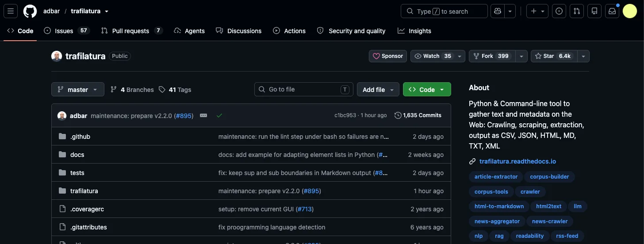The width and height of the screenshot is (644, 244).
Task: View 4 Branches
Action: [x=132, y=89]
